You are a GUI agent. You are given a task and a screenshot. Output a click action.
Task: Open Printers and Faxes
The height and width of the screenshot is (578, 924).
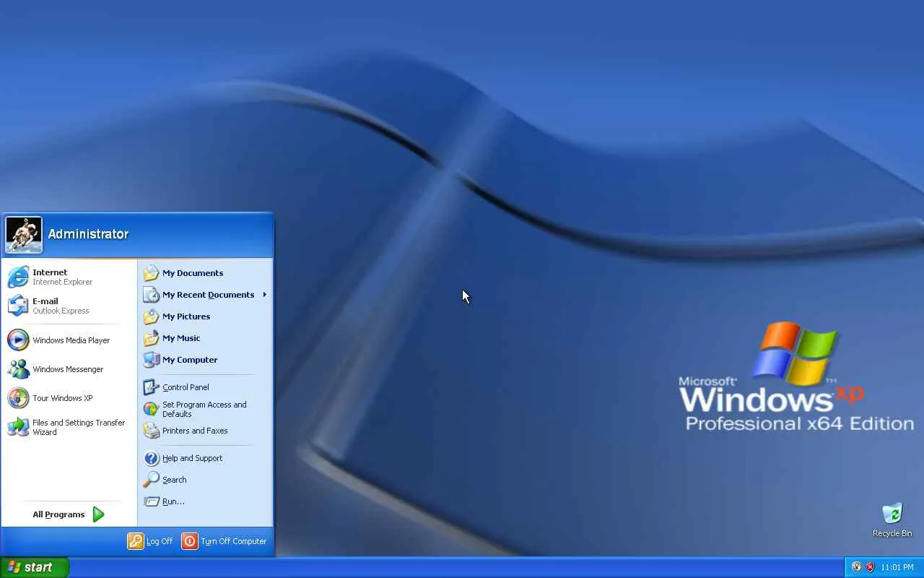coord(205,431)
